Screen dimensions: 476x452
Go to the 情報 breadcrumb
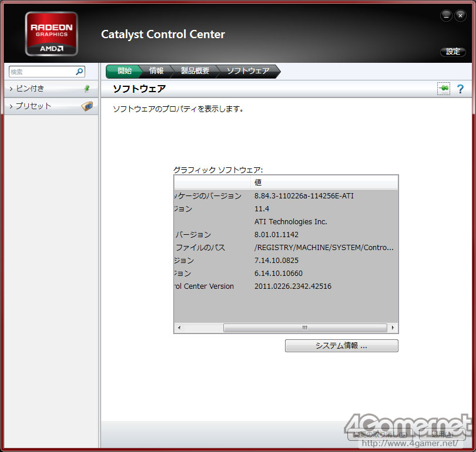(156, 71)
